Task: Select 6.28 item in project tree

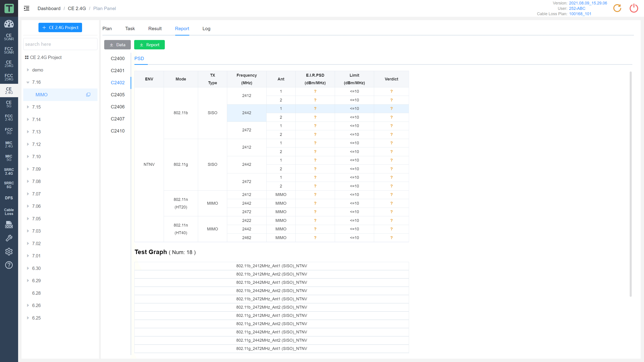Action: [36, 293]
